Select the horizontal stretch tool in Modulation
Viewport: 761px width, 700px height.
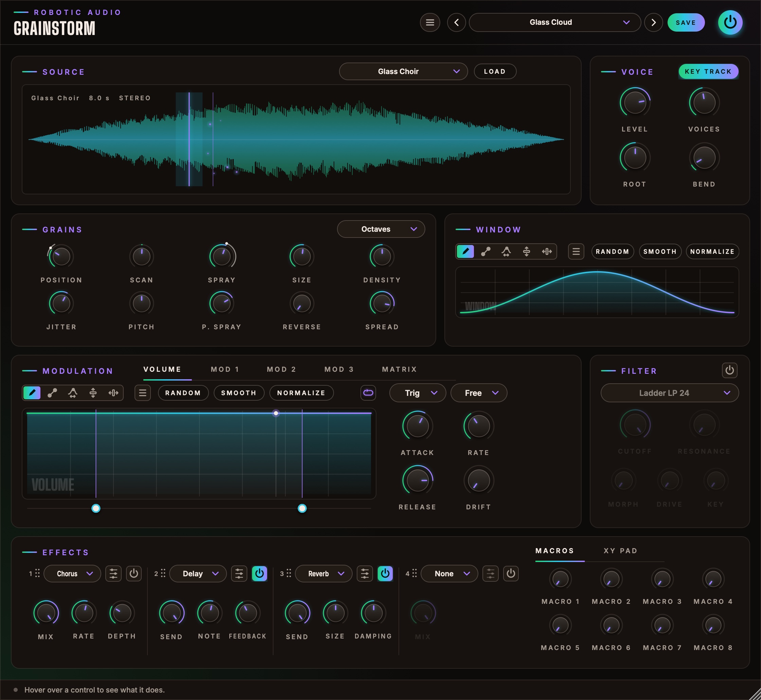point(113,393)
